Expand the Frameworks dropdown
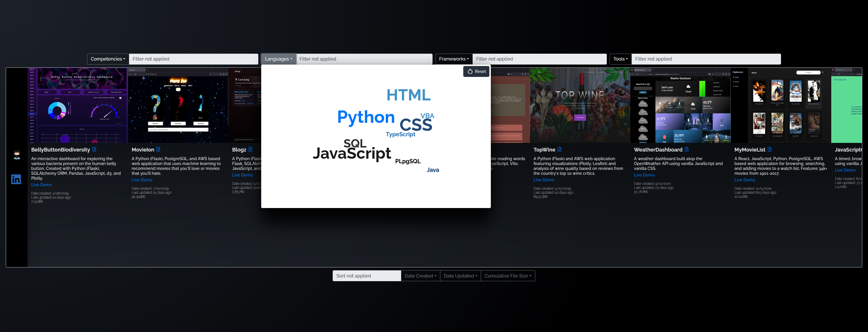This screenshot has width=868, height=332. point(454,59)
